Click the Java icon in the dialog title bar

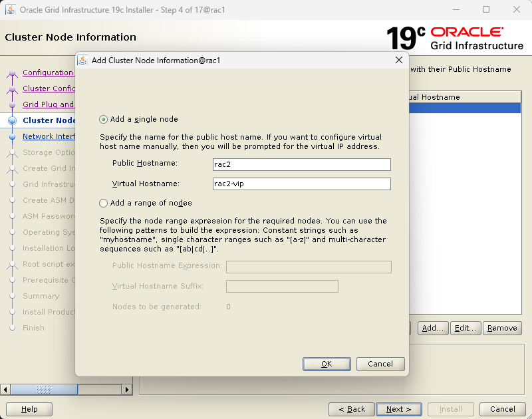[x=82, y=60]
